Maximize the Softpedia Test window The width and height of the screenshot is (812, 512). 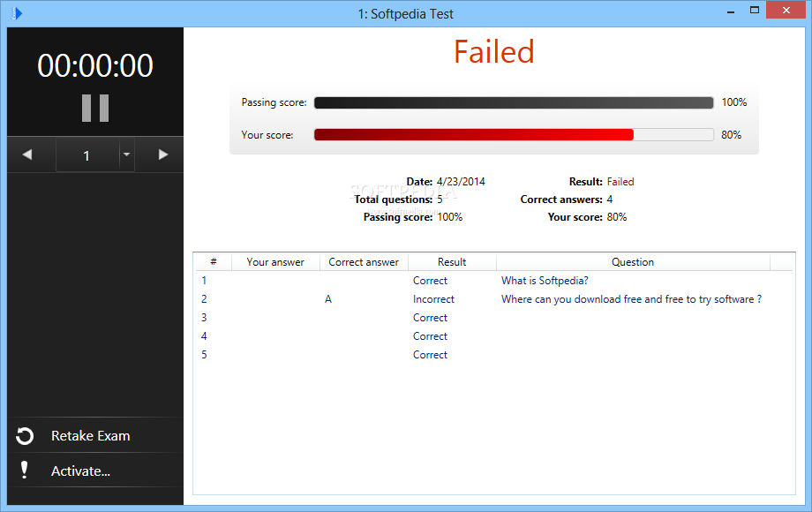click(x=755, y=11)
